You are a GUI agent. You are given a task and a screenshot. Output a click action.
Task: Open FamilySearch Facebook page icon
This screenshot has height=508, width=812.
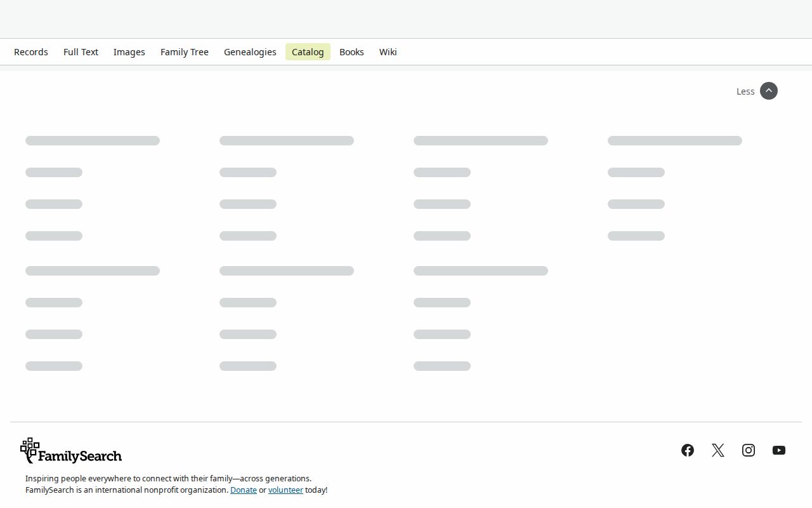click(x=688, y=450)
